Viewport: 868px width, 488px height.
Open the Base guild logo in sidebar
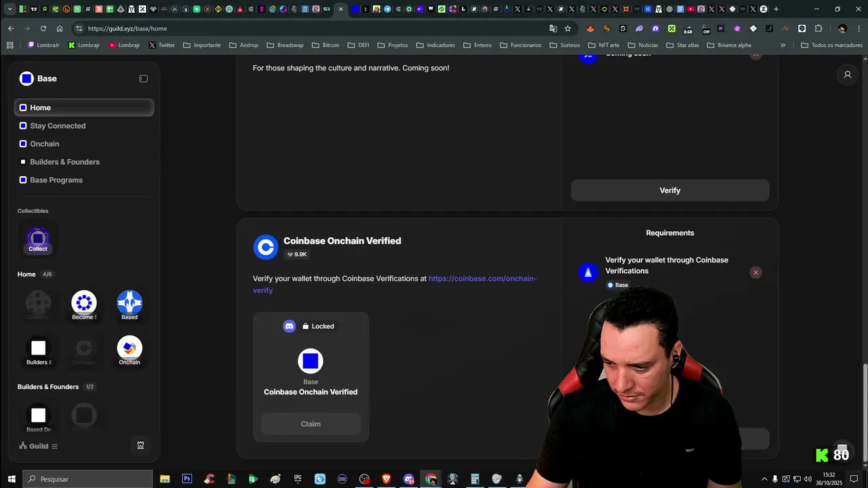[26, 79]
